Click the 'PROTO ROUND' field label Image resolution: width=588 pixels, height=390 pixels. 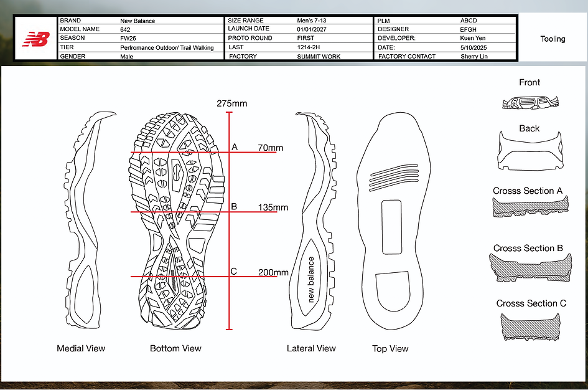(250, 38)
